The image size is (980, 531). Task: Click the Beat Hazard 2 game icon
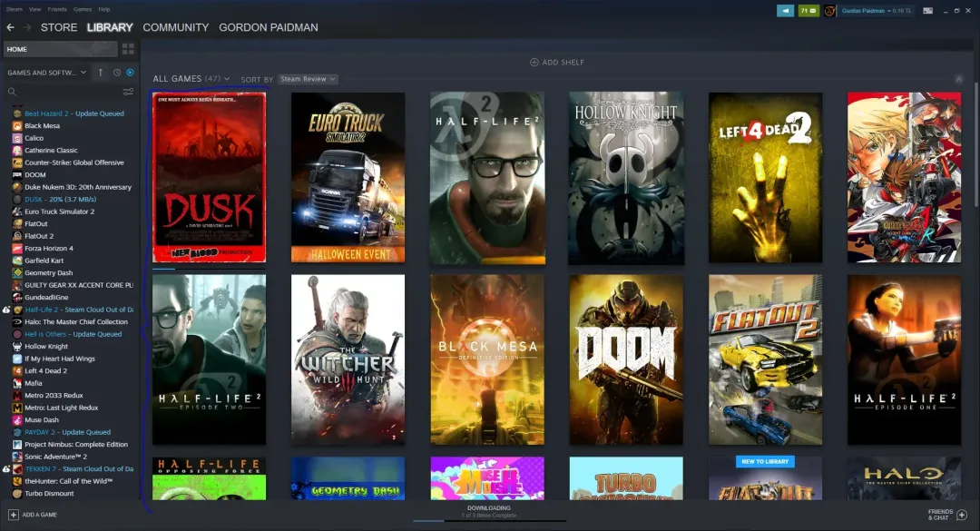(x=17, y=113)
